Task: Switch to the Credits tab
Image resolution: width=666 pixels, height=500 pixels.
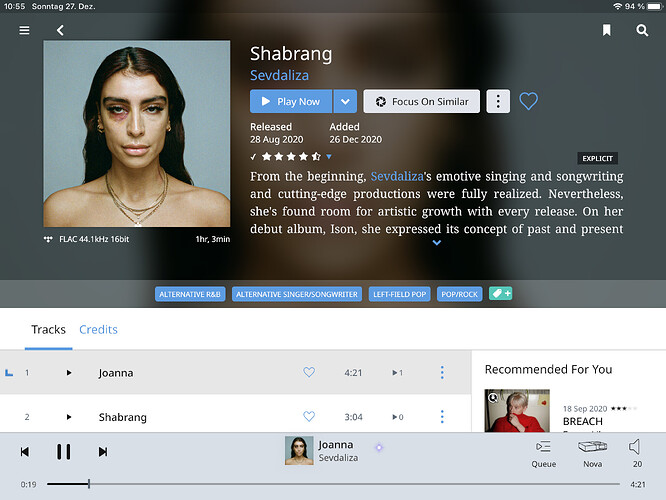Action: 98,329
